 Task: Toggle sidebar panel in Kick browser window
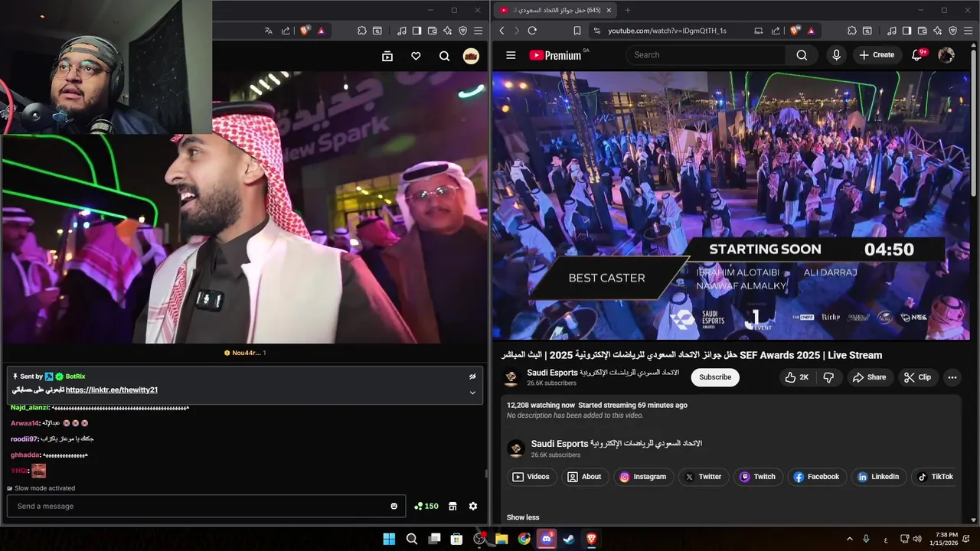[x=416, y=31]
